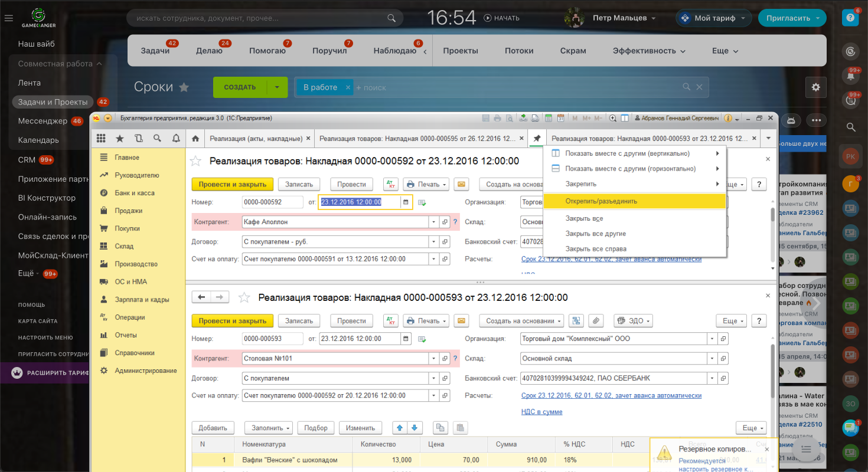Open Эффективность dropdown in Bitrix menu

point(649,51)
